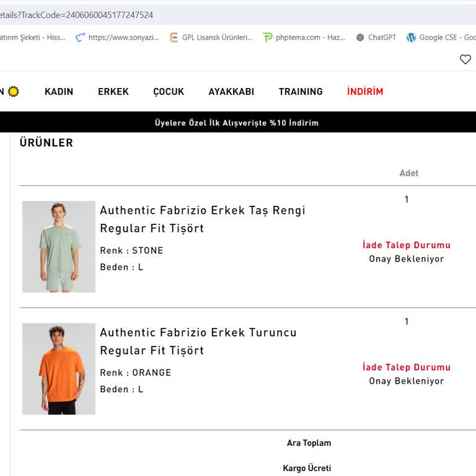Open Authentic Fabrizio Erkek Taş Rengi product title
This screenshot has width=476, height=476.
point(203,219)
